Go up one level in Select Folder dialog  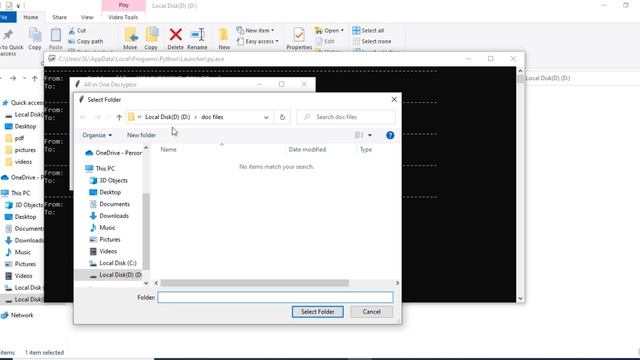(x=119, y=117)
